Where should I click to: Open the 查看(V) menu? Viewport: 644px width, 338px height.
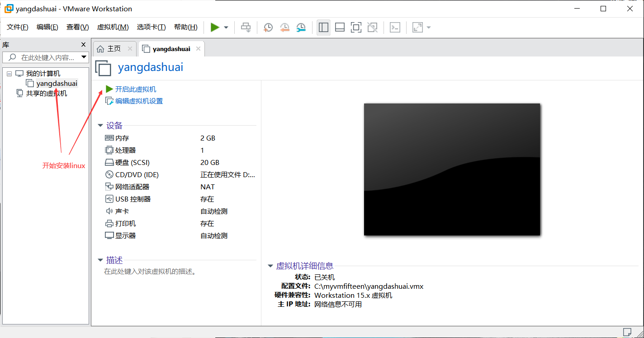coord(78,27)
